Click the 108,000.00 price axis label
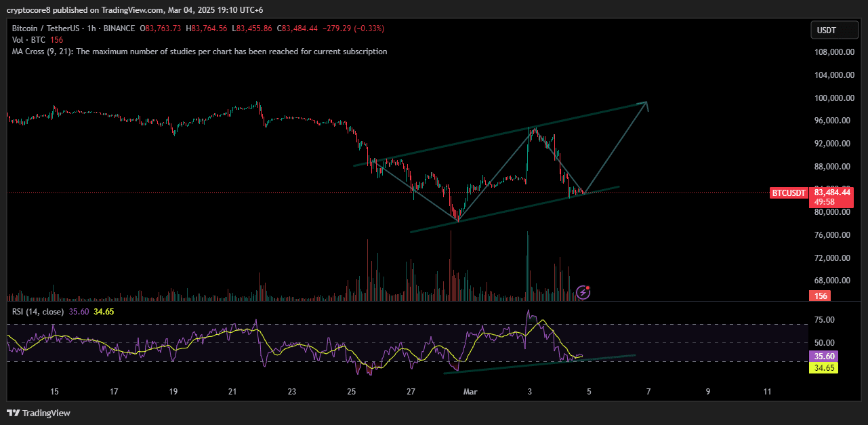 click(x=833, y=52)
